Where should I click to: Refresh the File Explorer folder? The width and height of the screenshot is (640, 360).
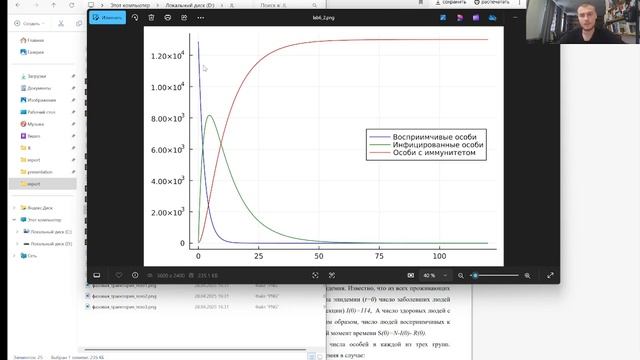71,5
